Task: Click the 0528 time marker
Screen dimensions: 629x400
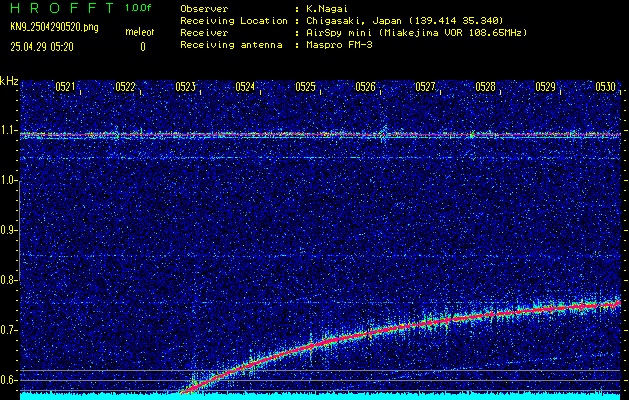Action: point(485,87)
